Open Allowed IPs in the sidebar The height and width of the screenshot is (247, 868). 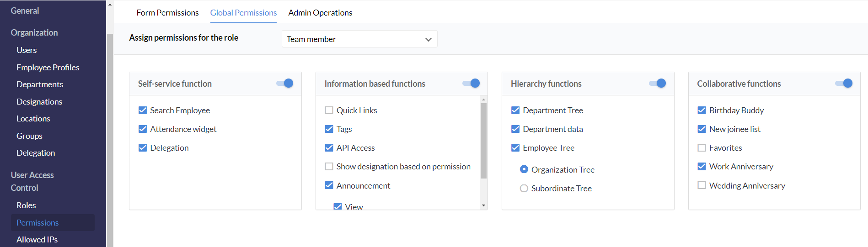coord(37,240)
